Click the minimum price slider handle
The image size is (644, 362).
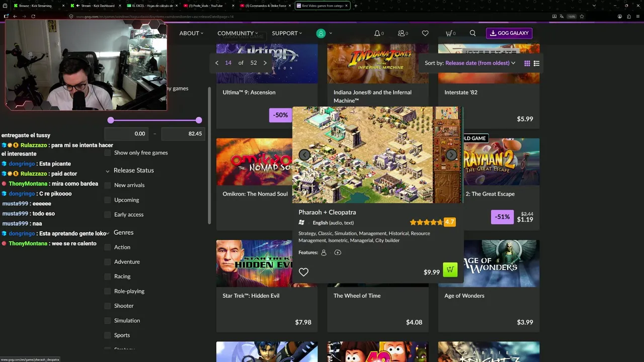point(111,120)
